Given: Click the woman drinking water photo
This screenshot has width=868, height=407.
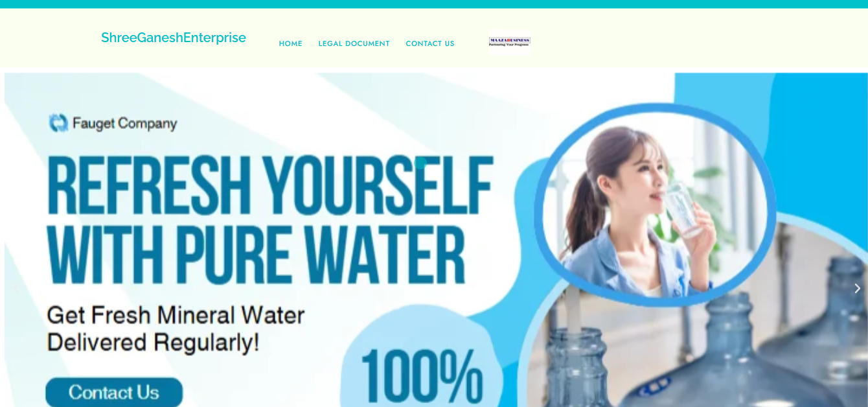Looking at the screenshot, I should [654, 205].
